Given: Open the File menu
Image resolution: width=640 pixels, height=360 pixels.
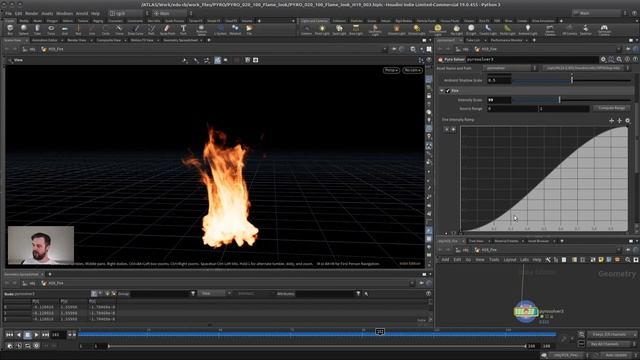Looking at the screenshot, I should (8, 13).
